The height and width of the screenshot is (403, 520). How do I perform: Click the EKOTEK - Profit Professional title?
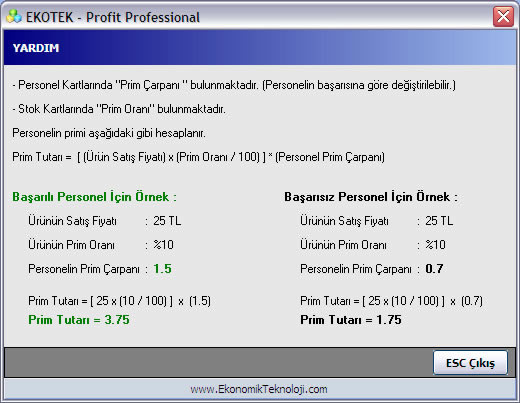(113, 17)
